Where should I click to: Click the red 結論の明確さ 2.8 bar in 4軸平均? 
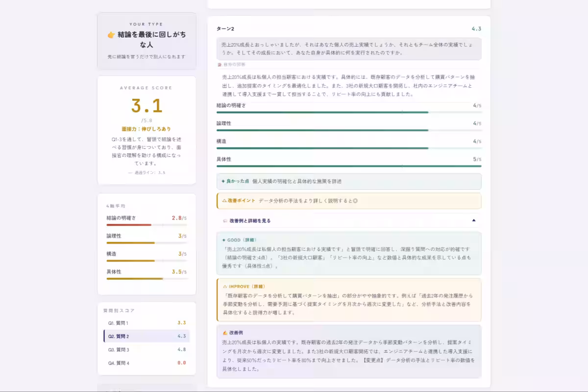(147, 225)
